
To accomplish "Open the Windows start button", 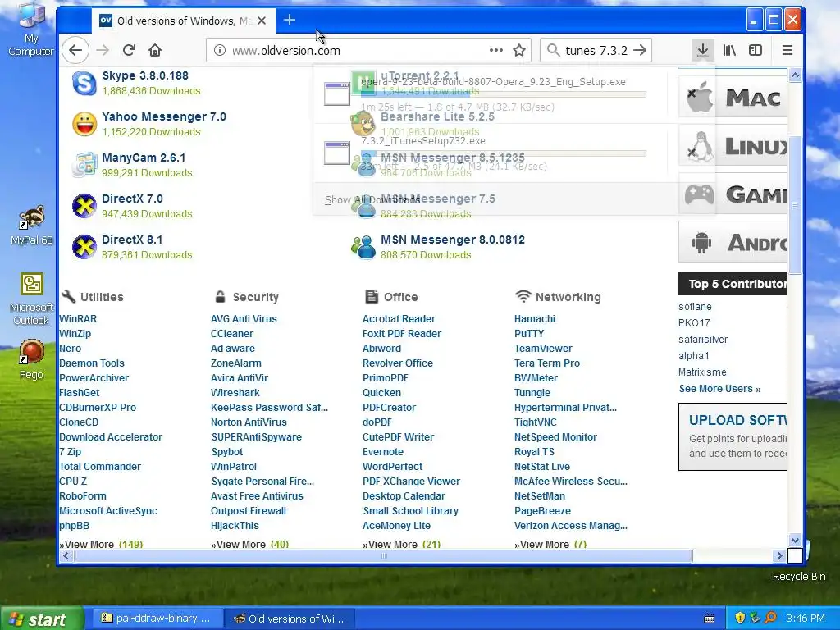I will tap(41, 619).
